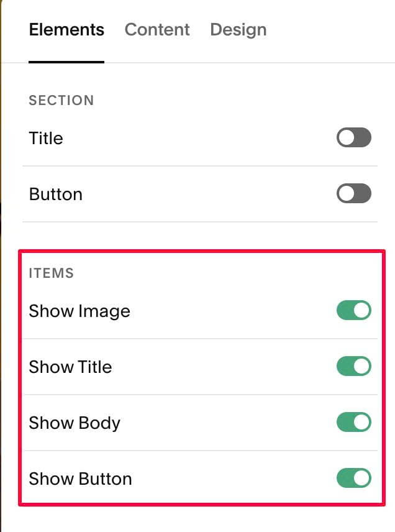395x532 pixels.
Task: Switch off the Show Title toggle
Action: [x=353, y=366]
